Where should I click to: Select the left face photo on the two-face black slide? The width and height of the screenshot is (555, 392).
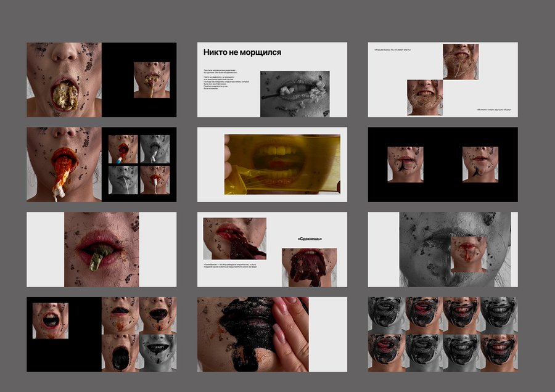click(x=405, y=165)
